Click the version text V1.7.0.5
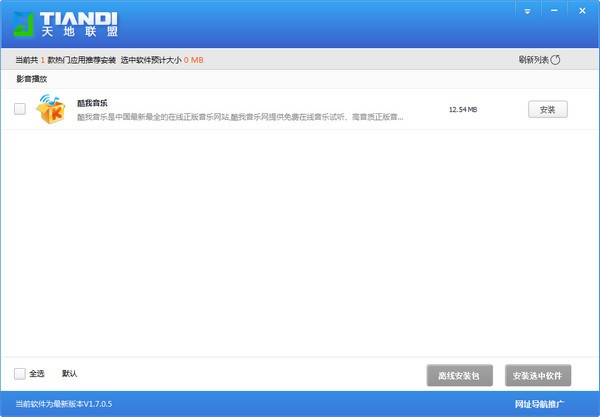This screenshot has width=600, height=417. pos(64,404)
